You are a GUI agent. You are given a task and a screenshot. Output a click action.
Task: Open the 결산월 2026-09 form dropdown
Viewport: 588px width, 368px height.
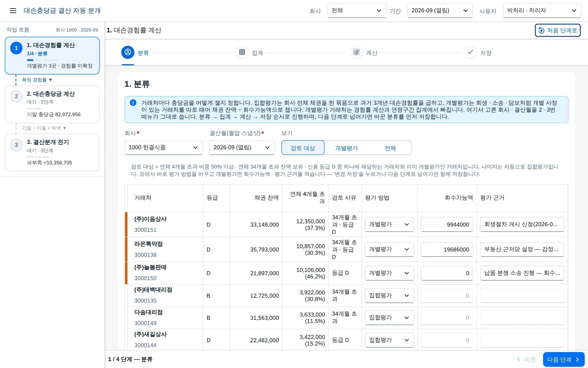(x=242, y=147)
